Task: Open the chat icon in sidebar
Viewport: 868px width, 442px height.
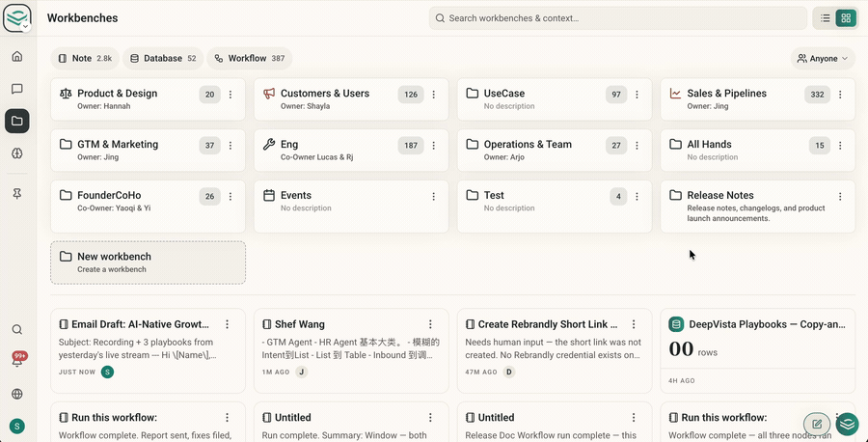Action: point(17,89)
